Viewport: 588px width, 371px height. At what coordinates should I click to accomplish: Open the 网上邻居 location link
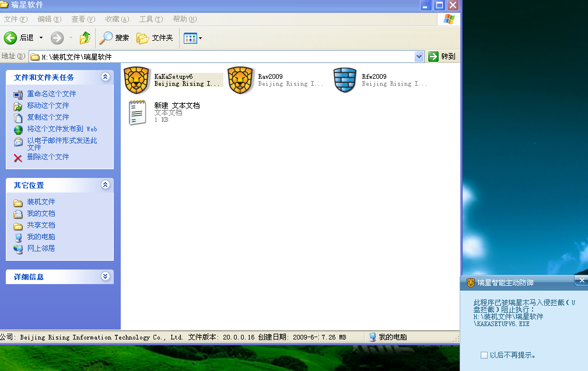point(41,249)
